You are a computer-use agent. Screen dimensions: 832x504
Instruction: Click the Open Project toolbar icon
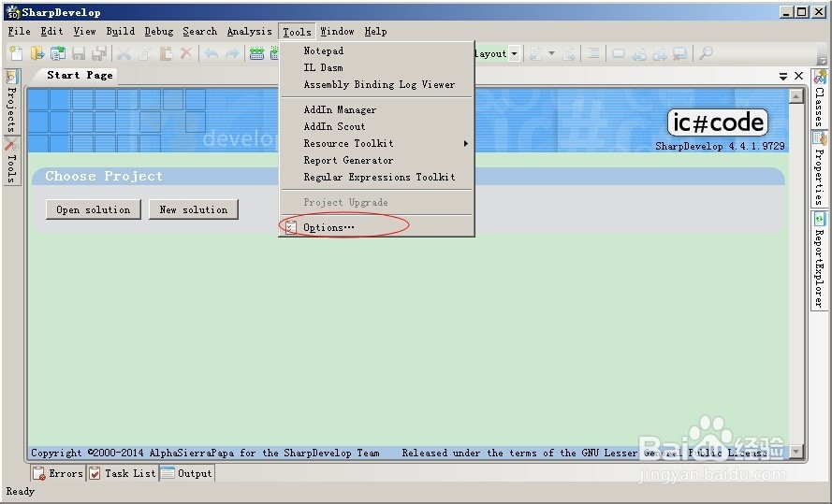click(x=58, y=53)
